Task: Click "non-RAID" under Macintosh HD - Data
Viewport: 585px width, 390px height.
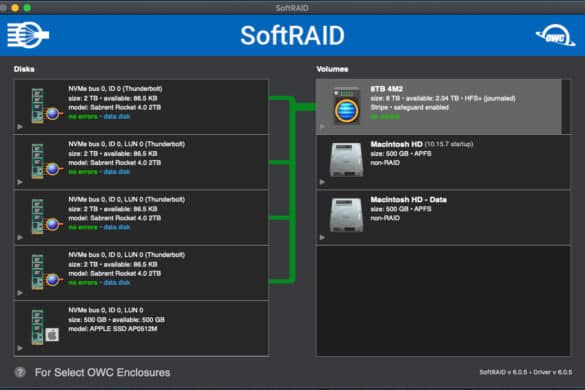Action: point(385,218)
